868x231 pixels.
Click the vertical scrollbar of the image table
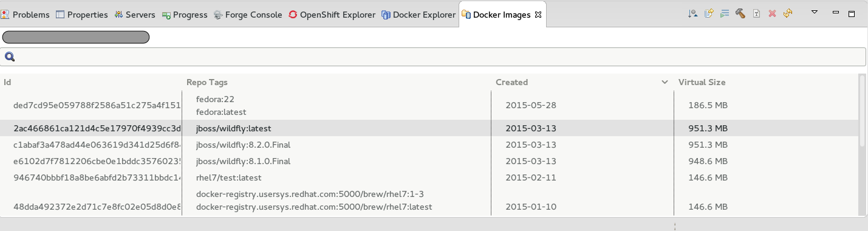tap(863, 111)
